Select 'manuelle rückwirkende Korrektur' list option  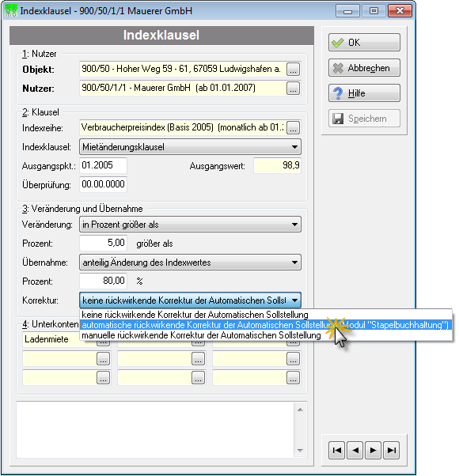(x=266, y=335)
